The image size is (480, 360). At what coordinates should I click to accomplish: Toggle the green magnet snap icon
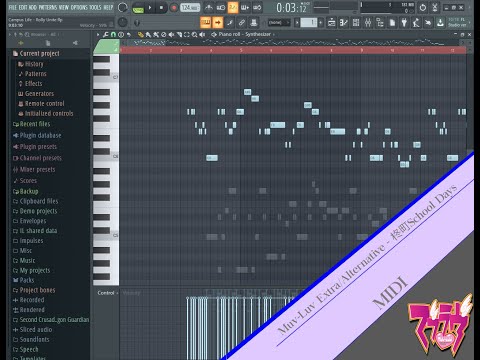113,34
